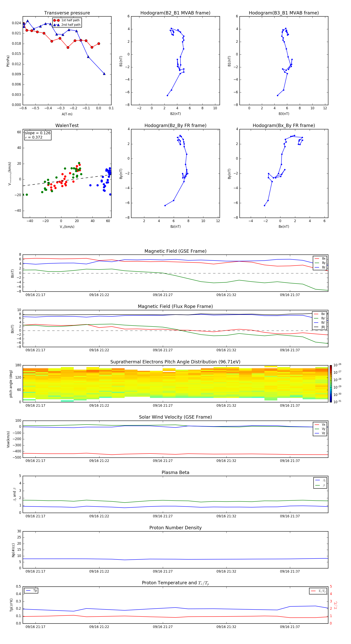
Task: Click the "Transverse pressure" plot title
Action: pos(67,13)
